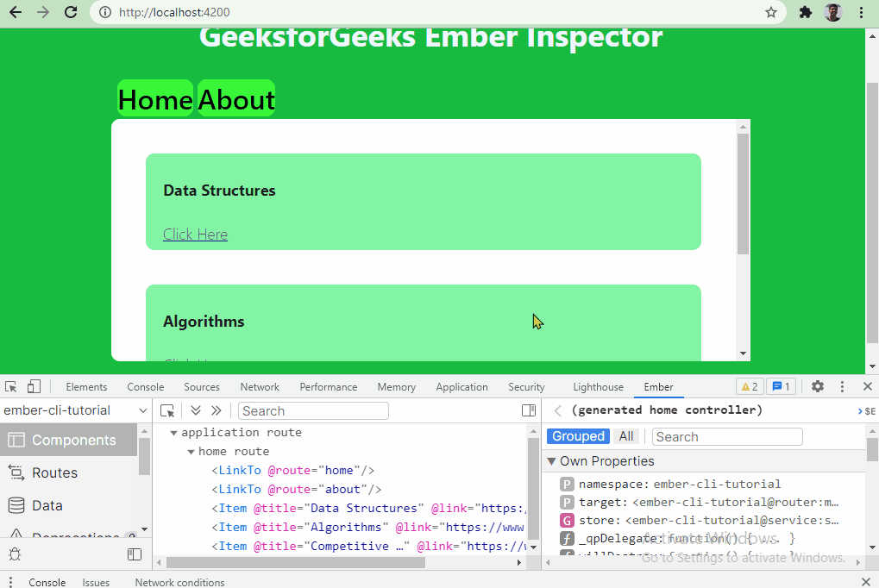Open the DevTools customize three-dot menu
879x588 pixels.
click(842, 386)
